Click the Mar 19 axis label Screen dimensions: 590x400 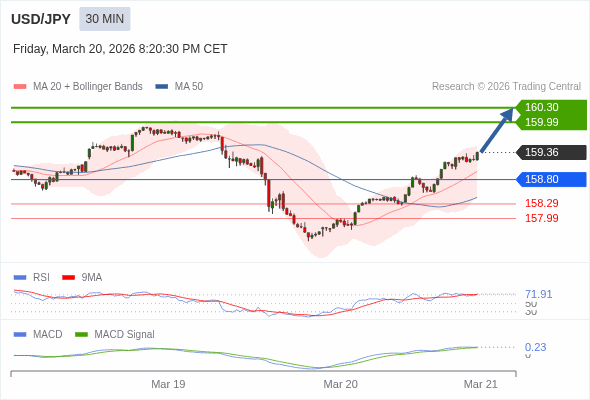[168, 384]
